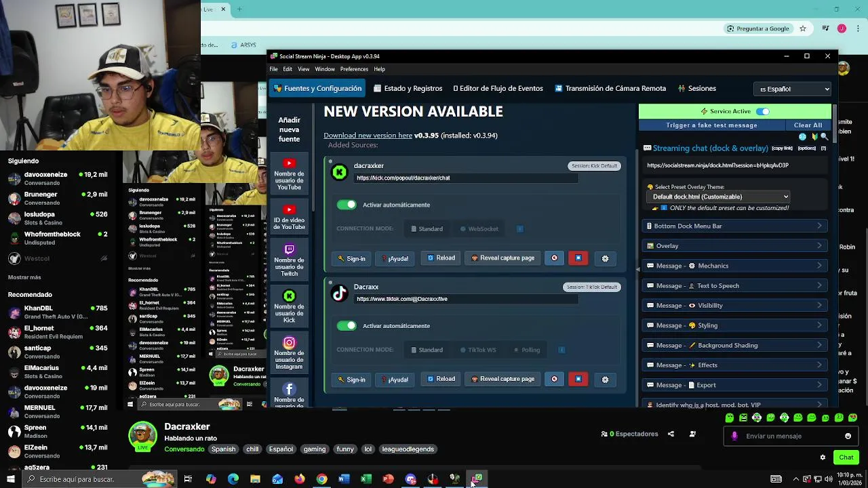Click blue info icon beside Polling mode

tap(561, 350)
